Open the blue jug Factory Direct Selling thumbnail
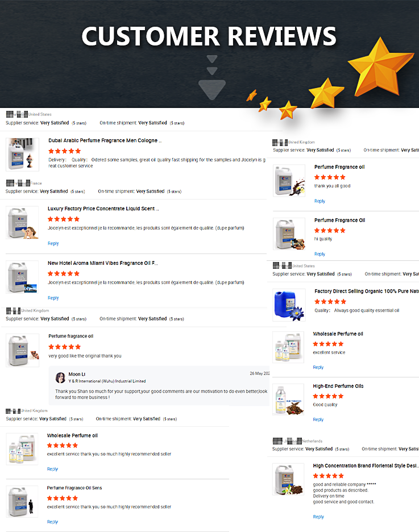Screen dimensions: 419x532 tap(289, 305)
